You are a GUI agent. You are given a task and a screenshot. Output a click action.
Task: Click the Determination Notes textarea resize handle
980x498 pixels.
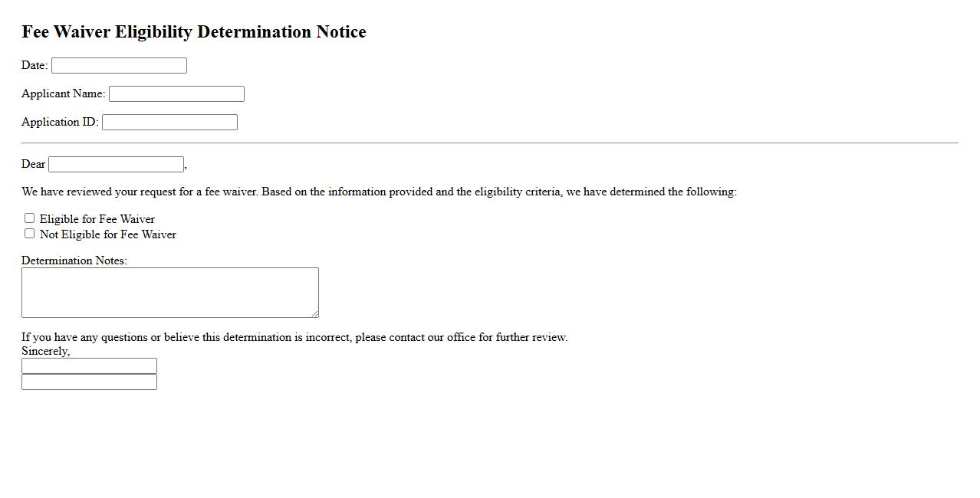314,313
